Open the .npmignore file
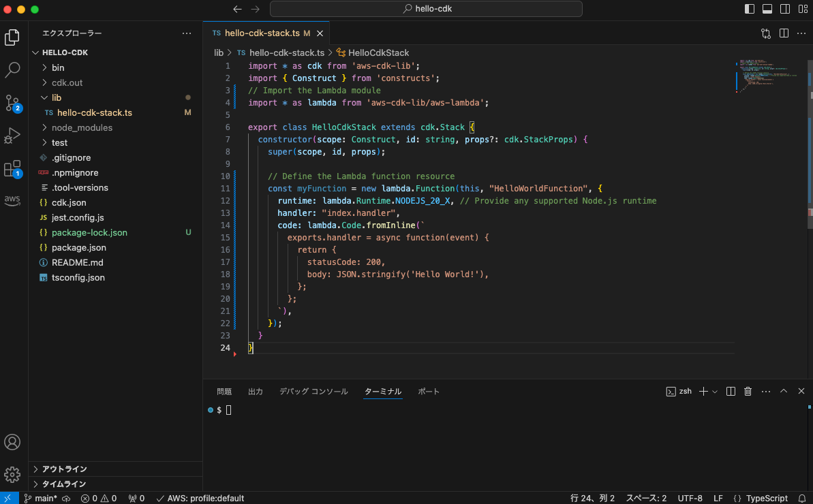This screenshot has width=813, height=504. [115, 172]
